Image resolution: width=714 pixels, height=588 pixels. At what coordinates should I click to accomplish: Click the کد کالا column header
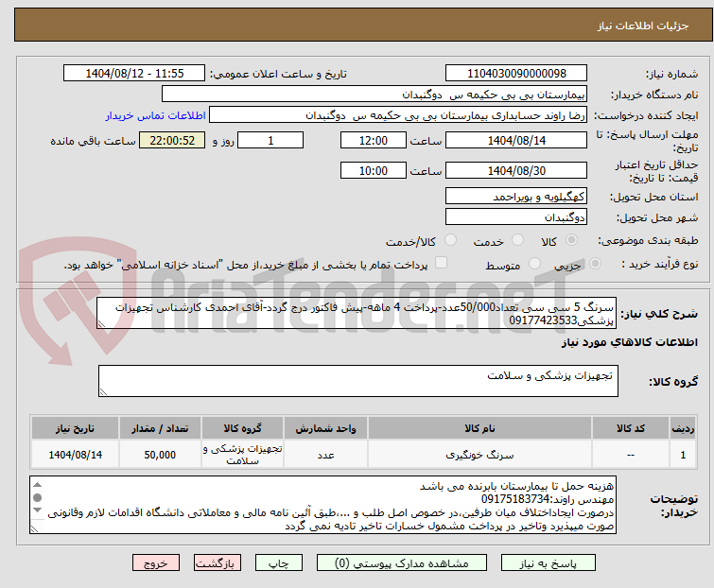(630, 428)
